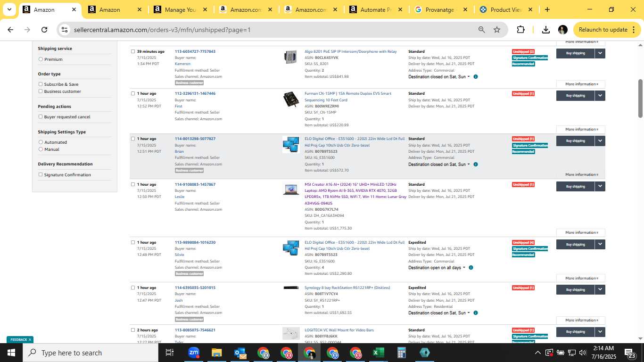The height and width of the screenshot is (362, 644).
Task: Expand Buy shipping dropdown for Brian's ELO order
Action: pos(600,141)
